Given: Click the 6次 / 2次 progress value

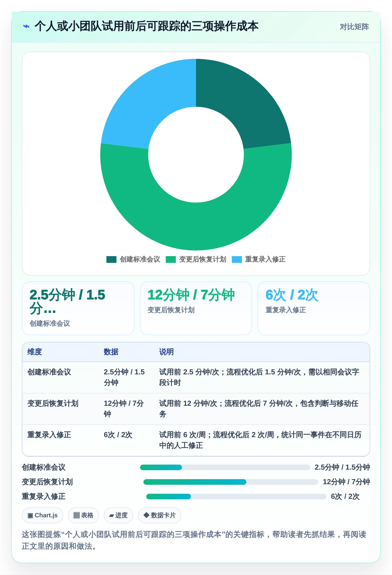Looking at the screenshot, I should (x=345, y=497).
